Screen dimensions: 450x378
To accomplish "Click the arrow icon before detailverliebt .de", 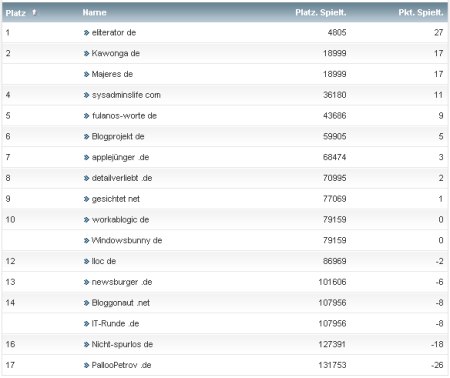I will pos(87,178).
